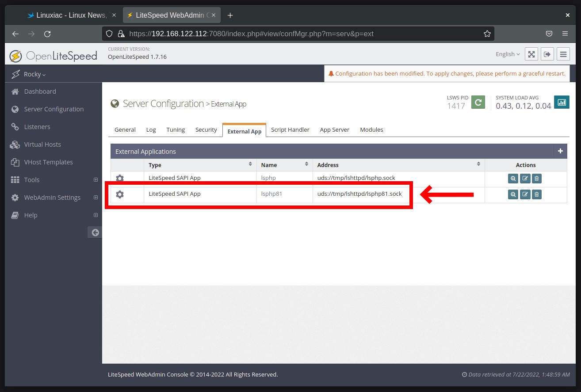Bookmark this page with star icon
The image size is (581, 392).
coord(487,34)
